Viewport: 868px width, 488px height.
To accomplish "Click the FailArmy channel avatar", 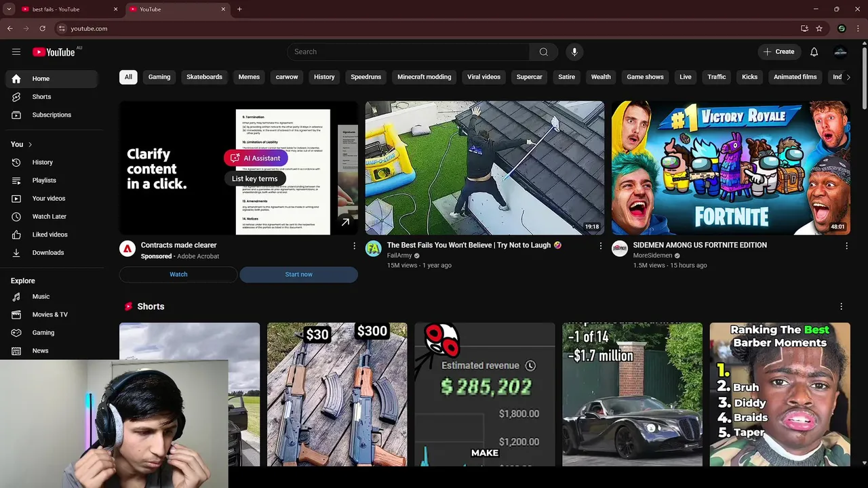I will click(374, 249).
